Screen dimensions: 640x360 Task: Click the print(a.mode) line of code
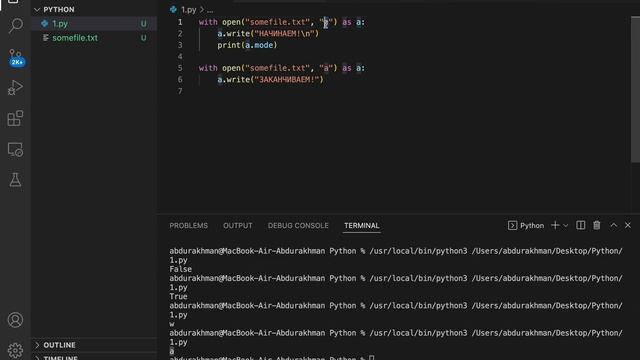pyautogui.click(x=247, y=45)
